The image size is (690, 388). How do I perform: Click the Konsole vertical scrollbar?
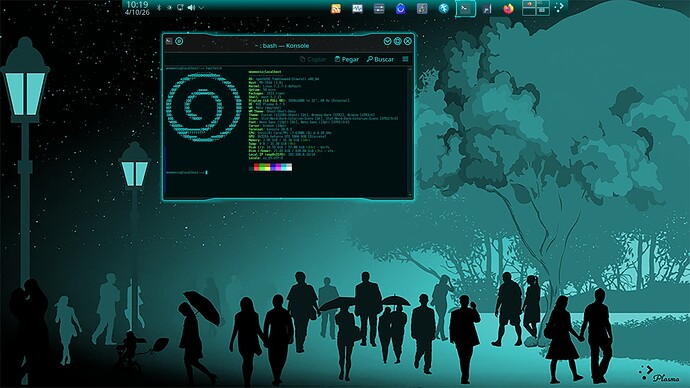coord(410,131)
